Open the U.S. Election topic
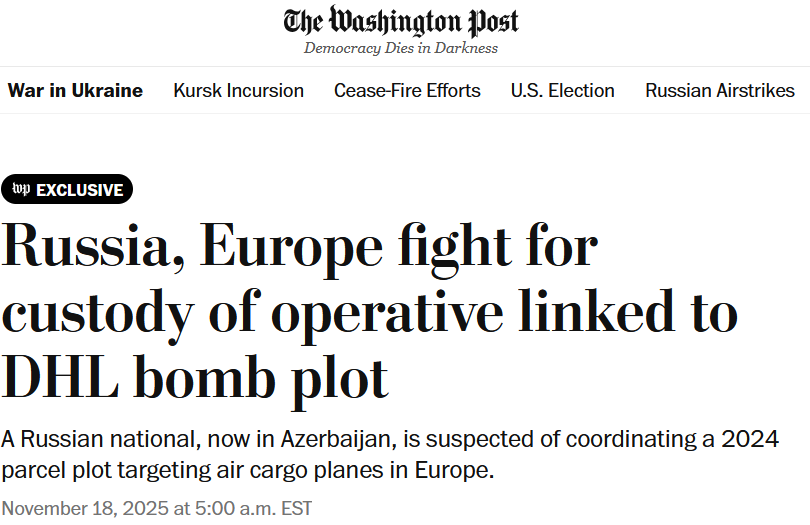Viewport: 810px width, 525px height. coord(563,90)
